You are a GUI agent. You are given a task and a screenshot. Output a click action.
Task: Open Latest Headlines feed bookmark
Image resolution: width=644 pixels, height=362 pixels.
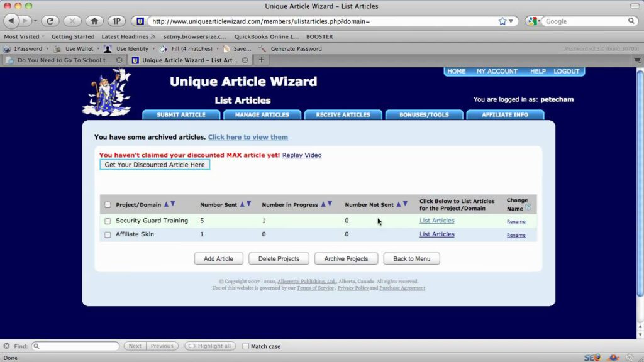tap(128, 36)
